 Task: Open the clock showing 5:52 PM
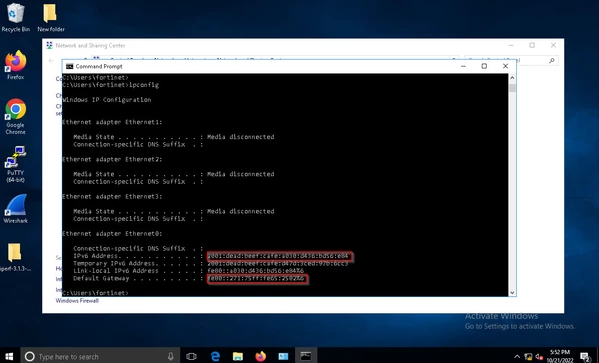tap(560, 356)
